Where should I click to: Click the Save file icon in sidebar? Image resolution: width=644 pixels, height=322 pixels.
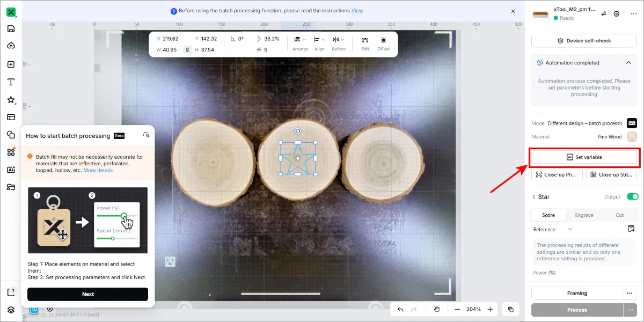[11, 29]
